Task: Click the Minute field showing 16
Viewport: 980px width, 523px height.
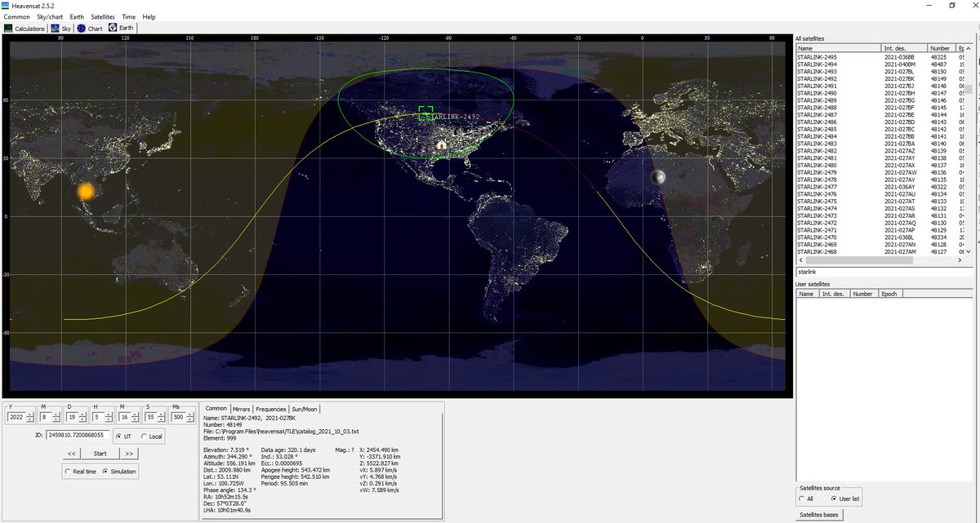Action: point(122,416)
